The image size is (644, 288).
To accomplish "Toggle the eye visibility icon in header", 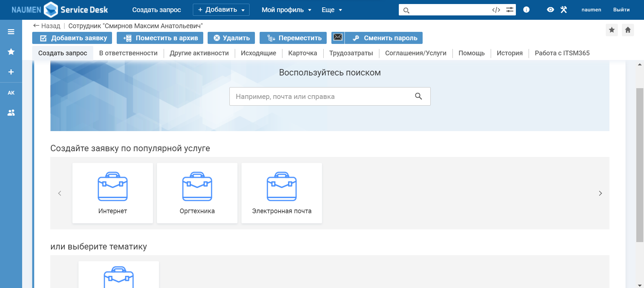I will (550, 10).
